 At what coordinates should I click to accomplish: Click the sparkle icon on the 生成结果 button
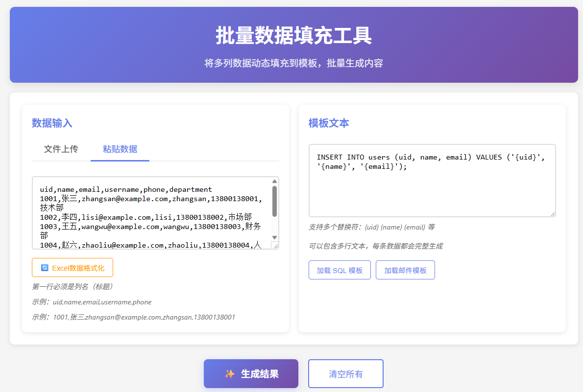click(x=229, y=374)
